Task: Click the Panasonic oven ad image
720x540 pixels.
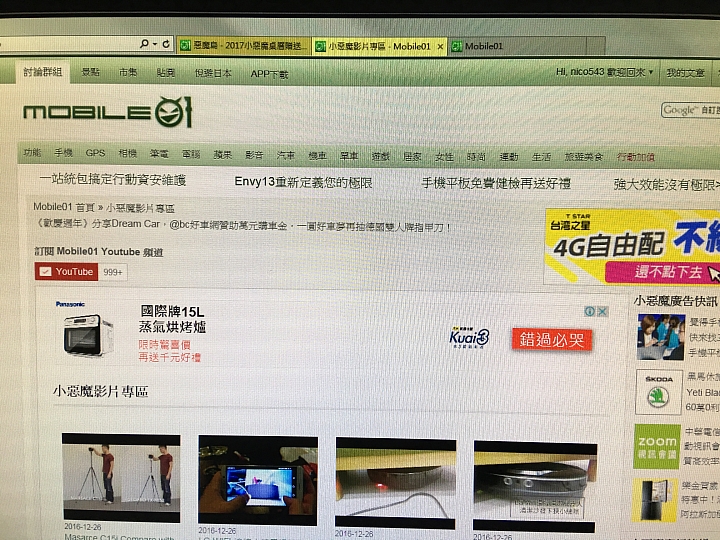Action: (x=88, y=335)
